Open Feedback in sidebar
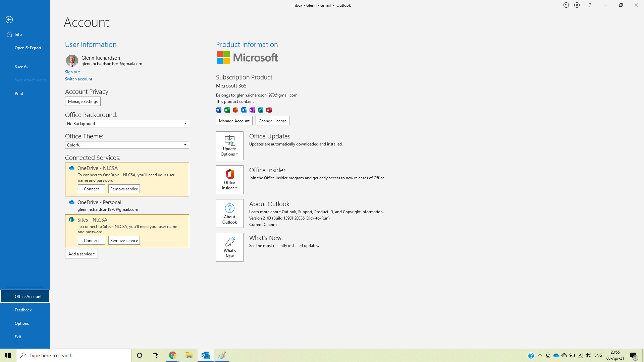This screenshot has width=644, height=362. [25, 310]
